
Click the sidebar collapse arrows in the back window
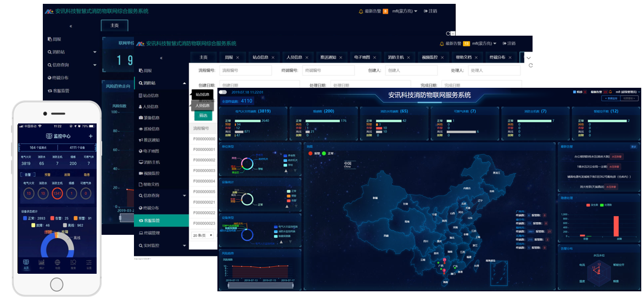coord(71,26)
